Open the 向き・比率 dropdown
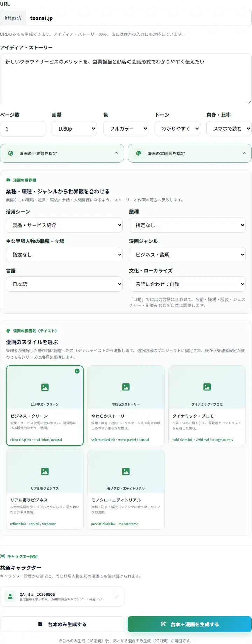 pyautogui.click(x=229, y=129)
